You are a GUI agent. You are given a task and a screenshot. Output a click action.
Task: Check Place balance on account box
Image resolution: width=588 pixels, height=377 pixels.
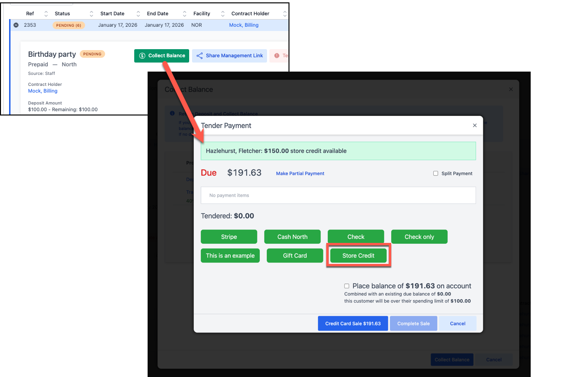347,286
